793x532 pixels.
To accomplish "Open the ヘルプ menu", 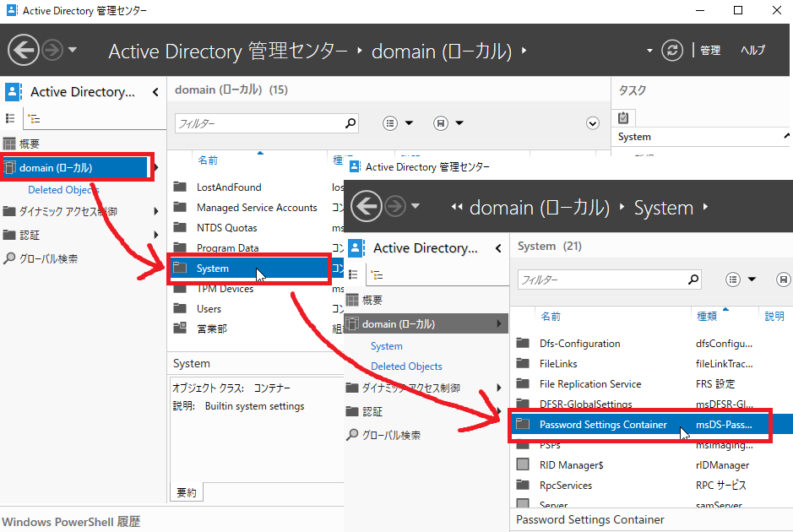I will (x=752, y=50).
